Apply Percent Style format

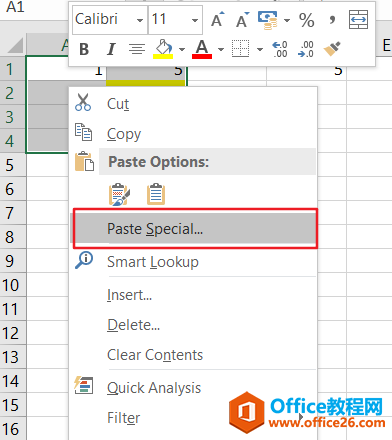click(306, 20)
